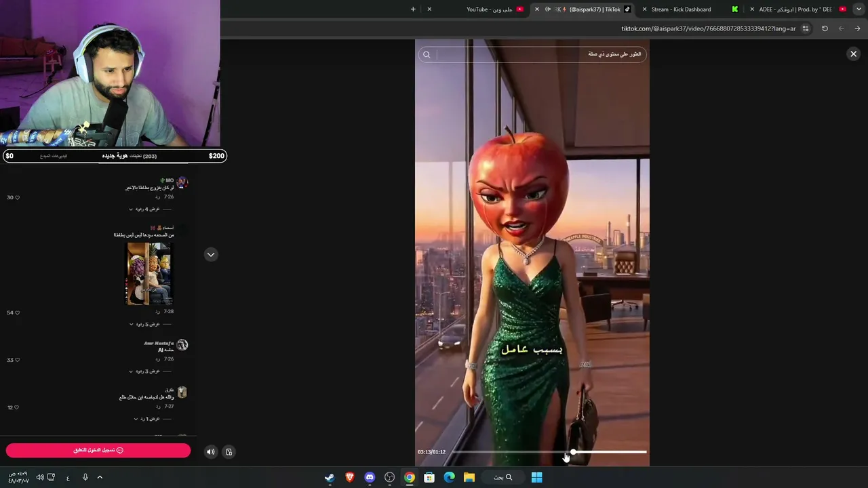Like the comment with 12 likes
This screenshot has width=868, height=488.
17,408
